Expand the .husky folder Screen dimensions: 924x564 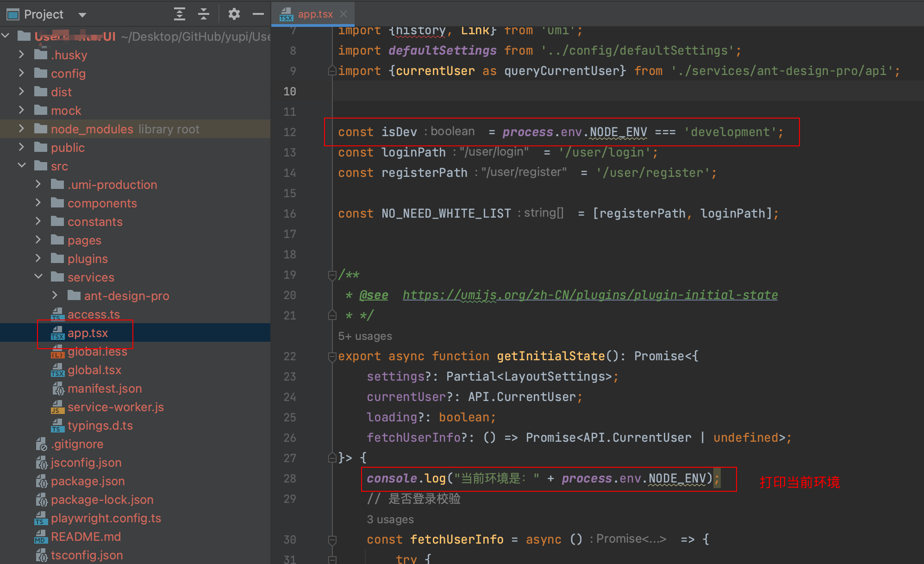(x=21, y=55)
